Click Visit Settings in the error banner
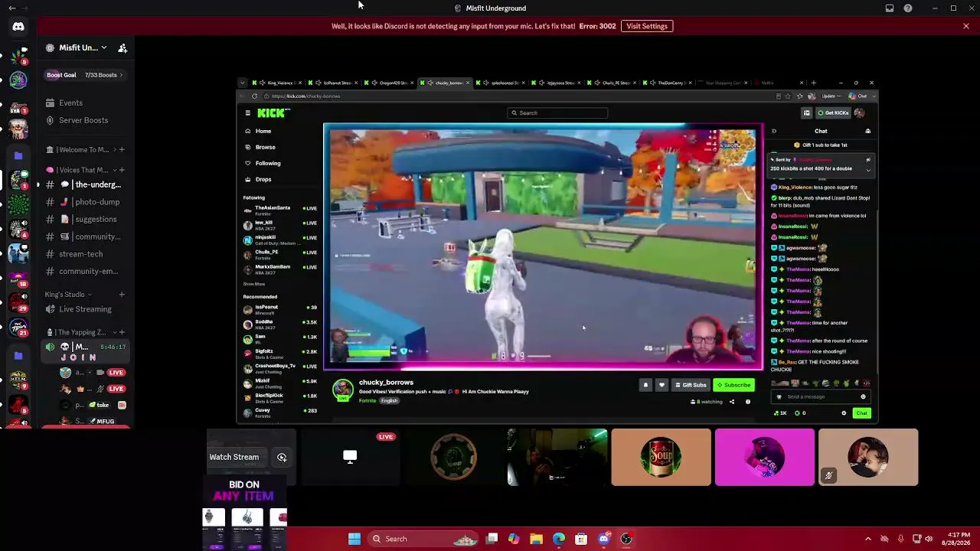 point(647,26)
